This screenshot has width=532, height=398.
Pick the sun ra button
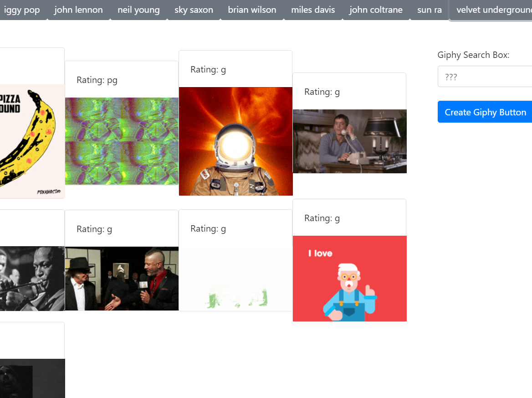point(430,10)
